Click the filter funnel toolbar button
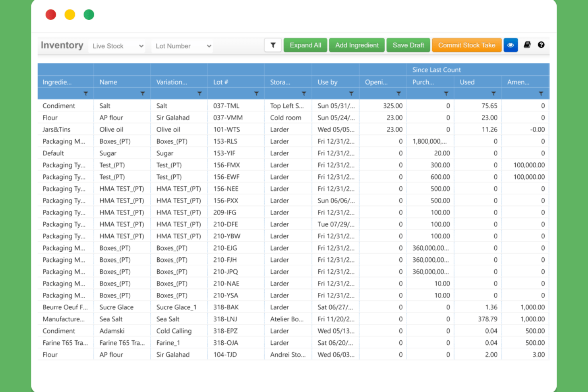Viewport: 588px width, 392px height. [273, 45]
